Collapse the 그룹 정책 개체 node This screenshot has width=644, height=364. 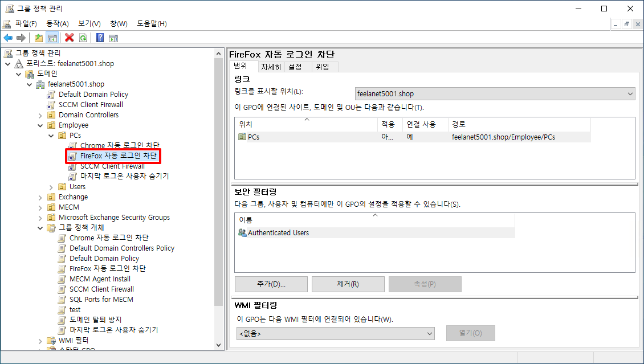(x=40, y=228)
